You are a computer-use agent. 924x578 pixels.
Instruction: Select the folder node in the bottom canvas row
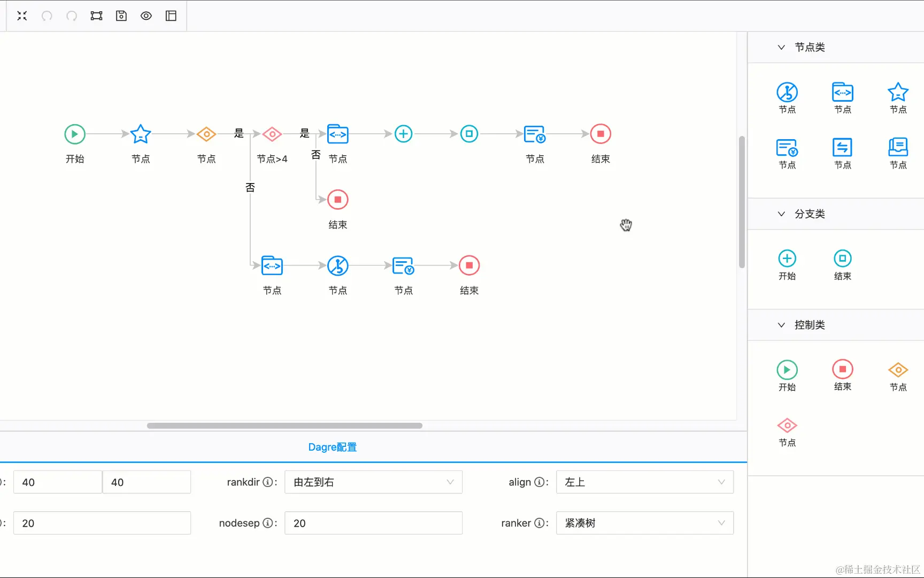[x=272, y=265]
